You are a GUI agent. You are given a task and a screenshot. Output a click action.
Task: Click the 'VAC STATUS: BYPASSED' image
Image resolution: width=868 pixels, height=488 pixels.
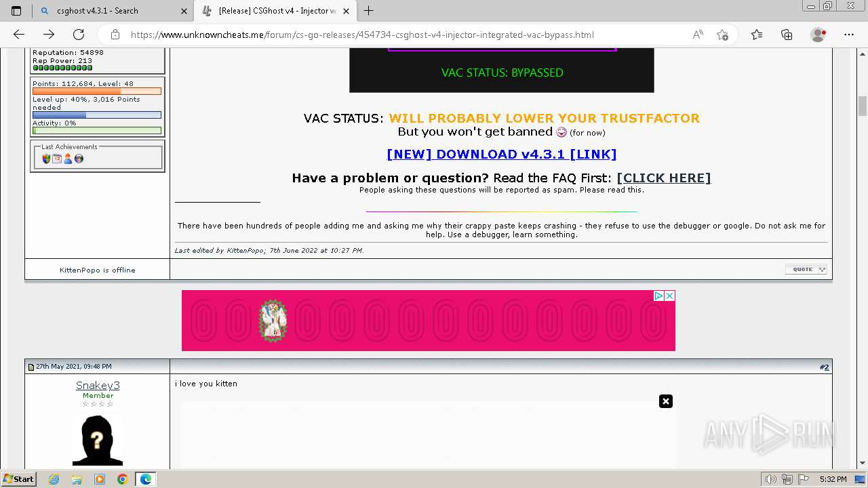[502, 70]
